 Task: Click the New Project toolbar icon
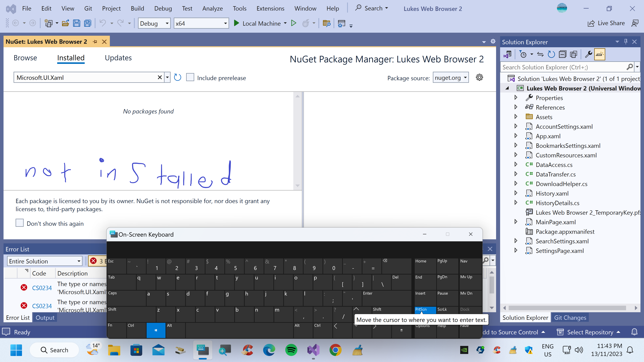pos(48,23)
